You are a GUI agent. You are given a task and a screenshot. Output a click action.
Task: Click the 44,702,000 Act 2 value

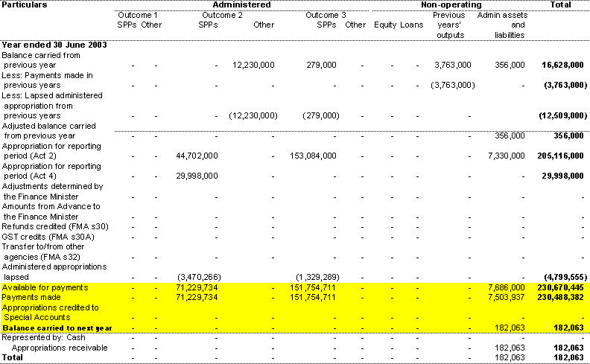coord(197,156)
